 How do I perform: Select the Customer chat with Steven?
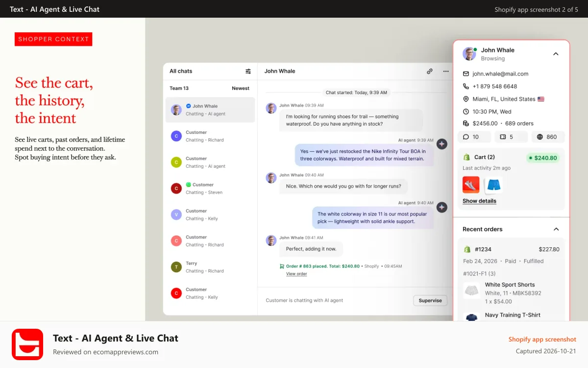210,188
